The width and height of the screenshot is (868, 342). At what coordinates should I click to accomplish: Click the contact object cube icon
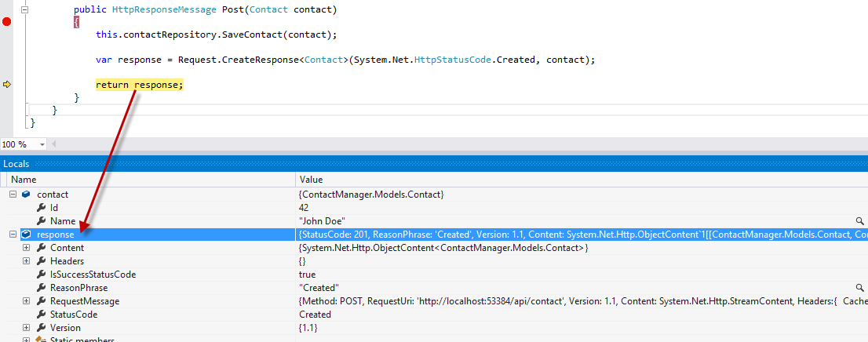[x=26, y=195]
